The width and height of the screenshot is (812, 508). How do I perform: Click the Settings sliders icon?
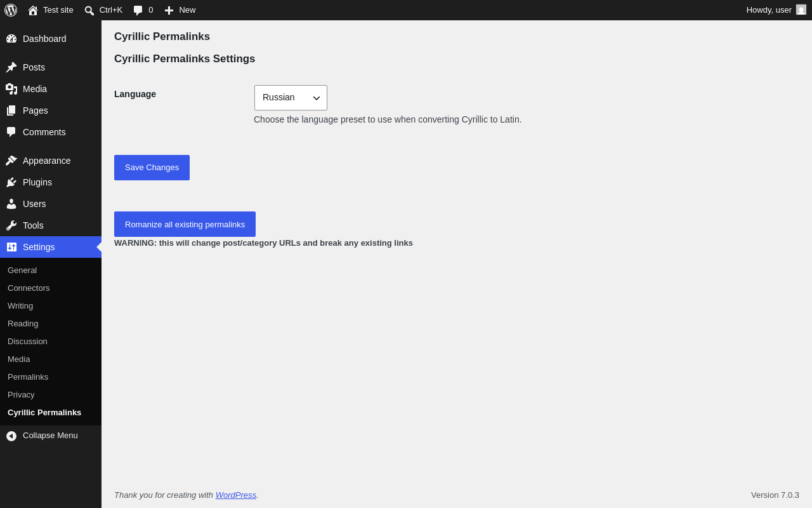(11, 247)
